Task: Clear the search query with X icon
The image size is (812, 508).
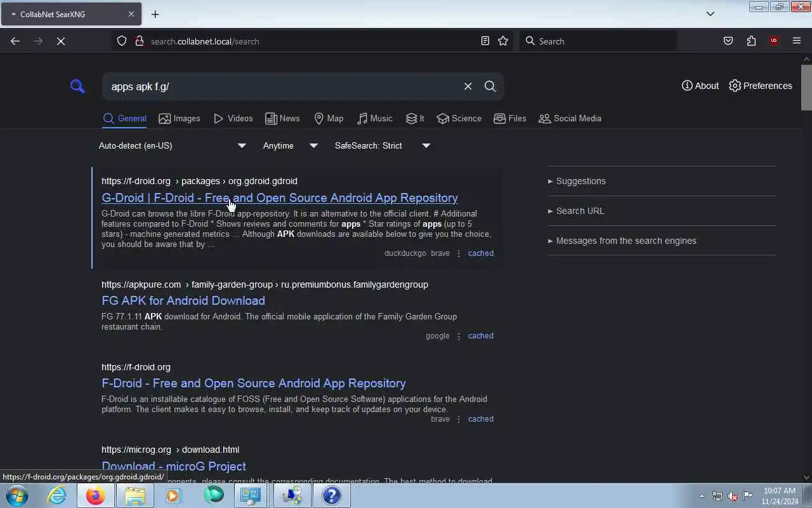Action: point(468,86)
